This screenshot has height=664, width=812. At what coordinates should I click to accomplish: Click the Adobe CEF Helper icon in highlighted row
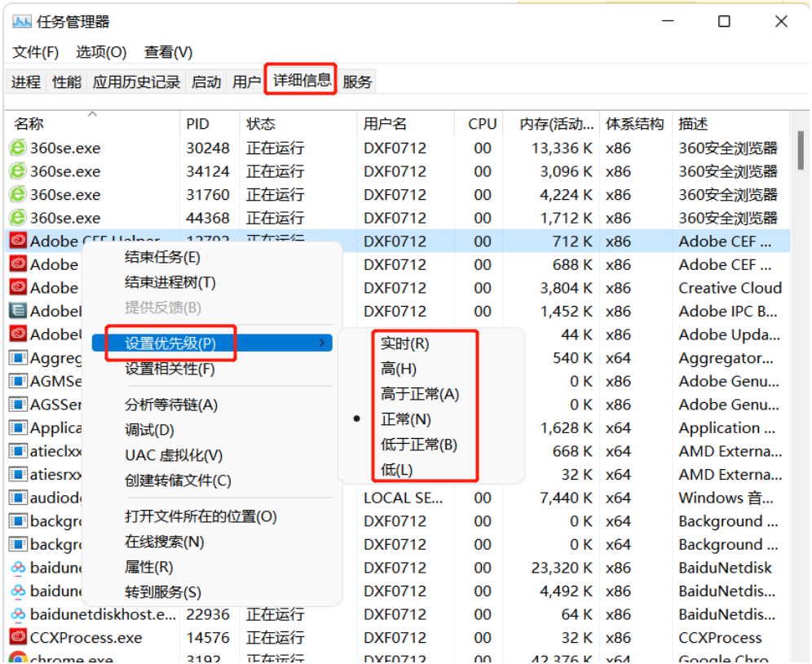18,241
